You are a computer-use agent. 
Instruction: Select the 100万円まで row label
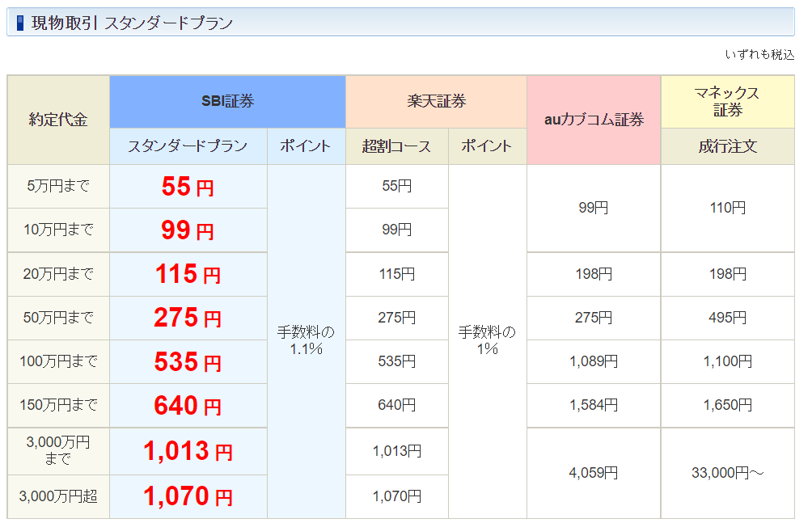[58, 361]
